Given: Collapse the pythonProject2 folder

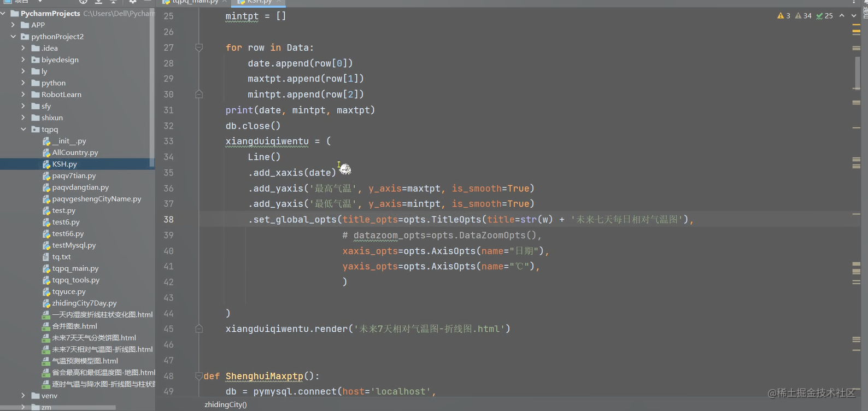Looking at the screenshot, I should [13, 37].
